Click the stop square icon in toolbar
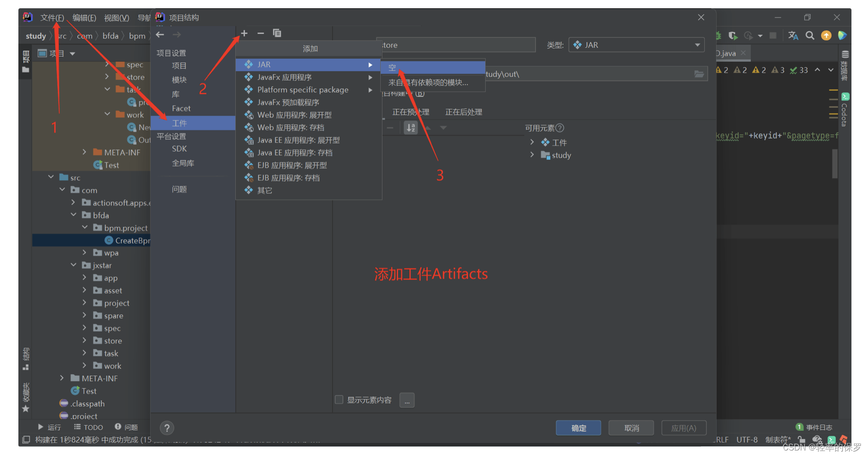The width and height of the screenshot is (868, 456). pyautogui.click(x=773, y=35)
